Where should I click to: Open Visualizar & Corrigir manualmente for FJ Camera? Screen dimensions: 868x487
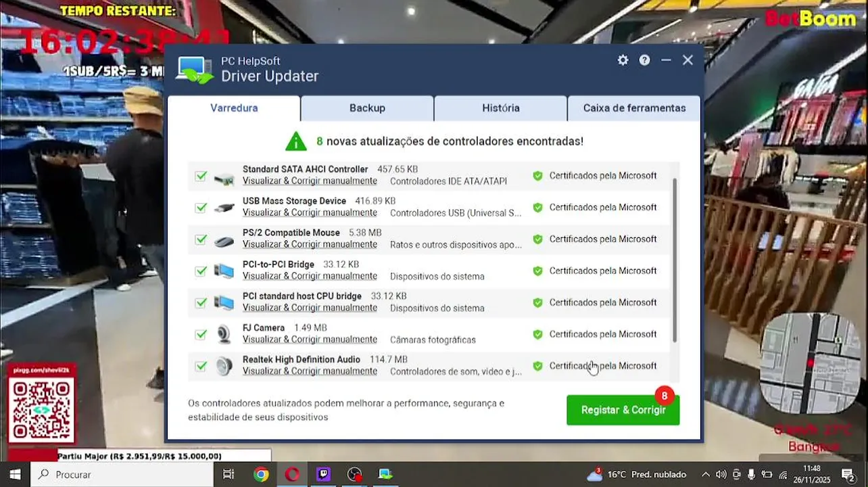[x=310, y=340]
